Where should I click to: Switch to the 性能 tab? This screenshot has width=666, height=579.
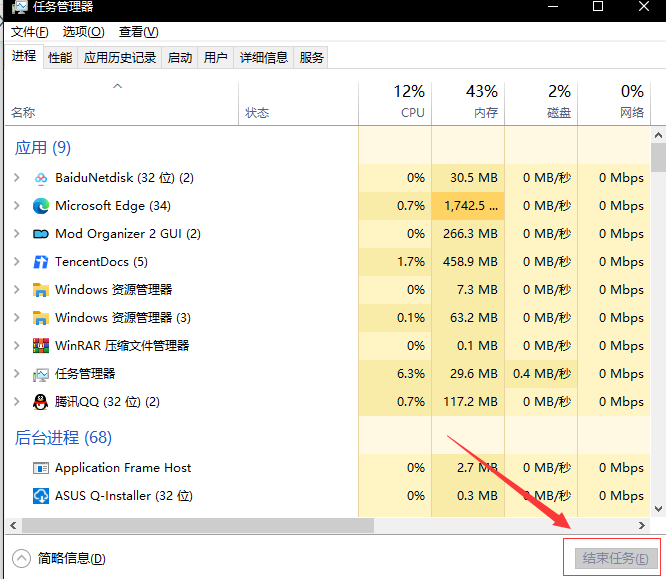point(60,58)
